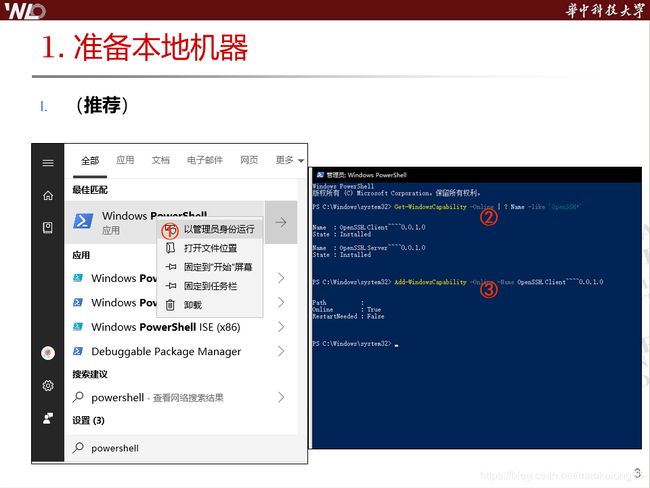
Task: Open the notebook icon below the home icon
Action: pyautogui.click(x=48, y=227)
